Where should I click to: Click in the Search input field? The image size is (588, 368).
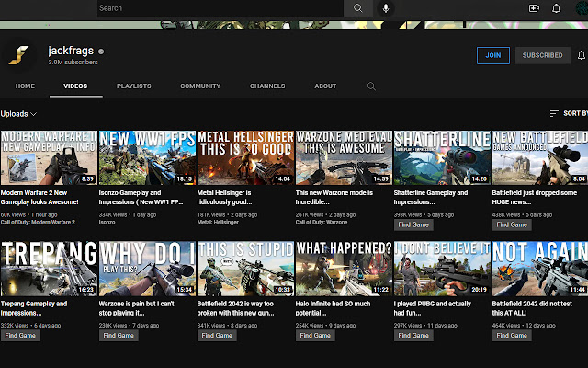(x=220, y=8)
